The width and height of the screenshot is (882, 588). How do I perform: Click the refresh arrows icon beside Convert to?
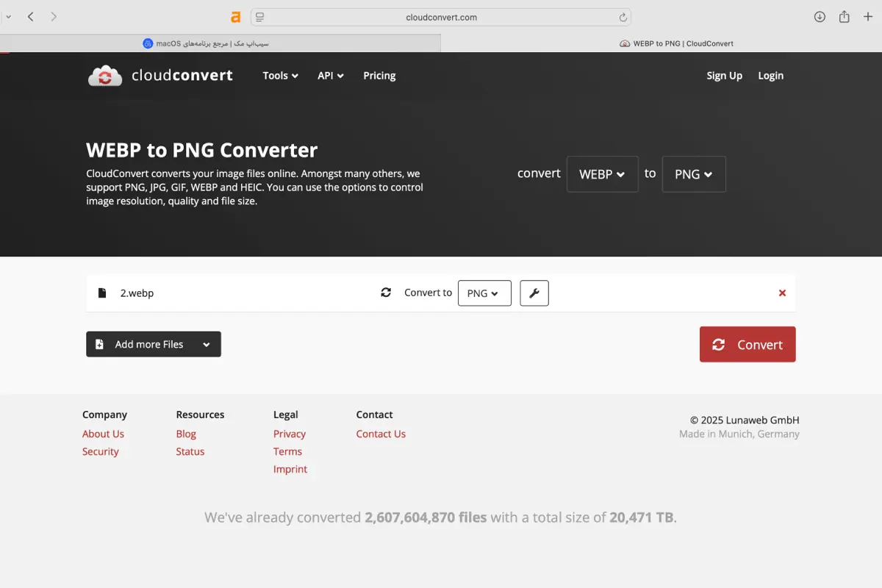click(x=386, y=293)
